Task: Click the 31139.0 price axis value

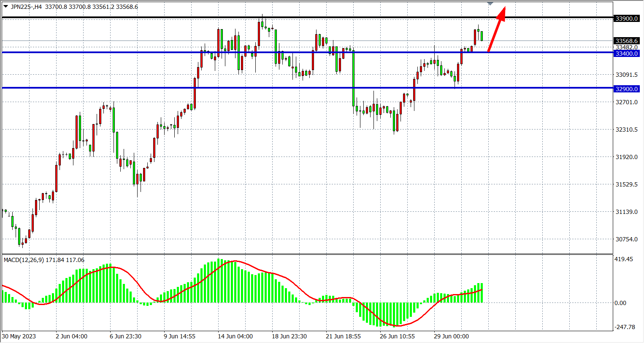Action: pos(626,212)
